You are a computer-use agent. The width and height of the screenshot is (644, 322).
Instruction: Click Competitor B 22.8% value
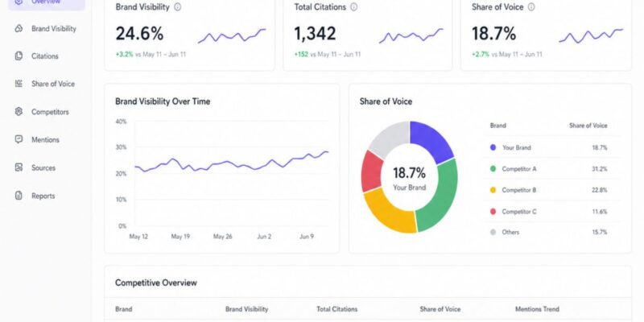(600, 190)
